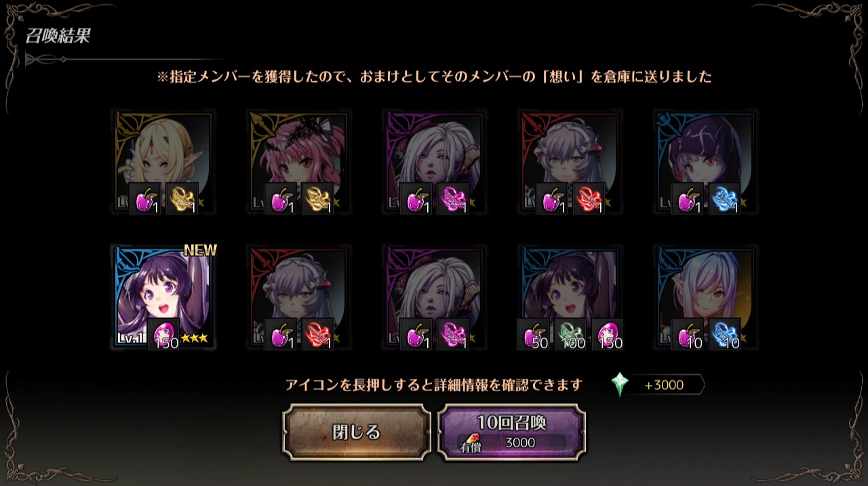Click green wing icon showing 100
The height and width of the screenshot is (486, 868).
[x=570, y=334]
